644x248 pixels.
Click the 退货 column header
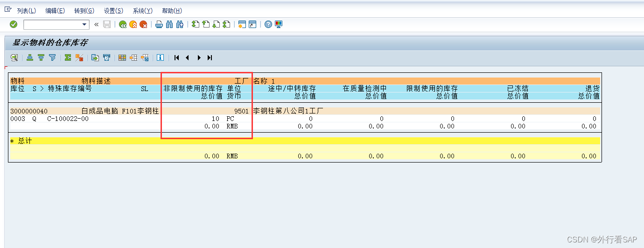[593, 88]
